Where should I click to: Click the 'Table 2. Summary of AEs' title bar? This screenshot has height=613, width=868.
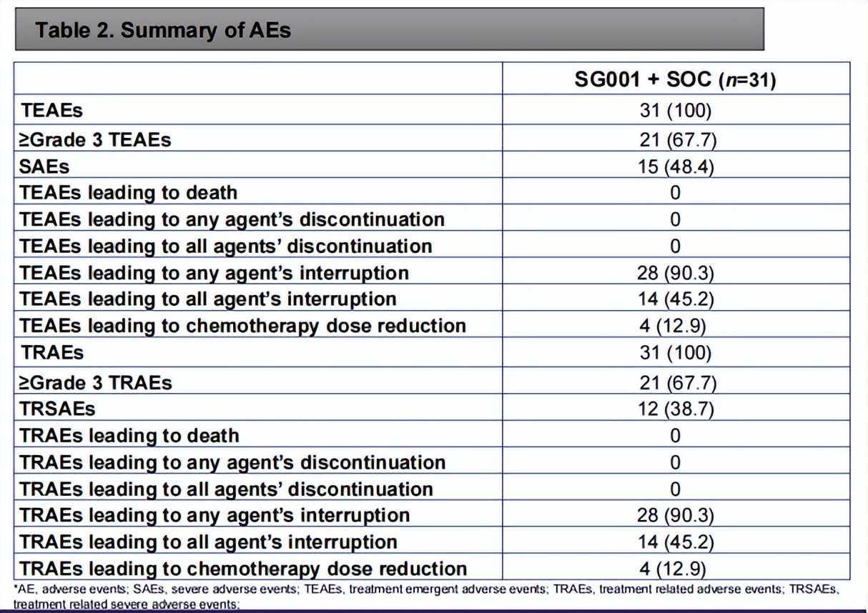point(389,30)
